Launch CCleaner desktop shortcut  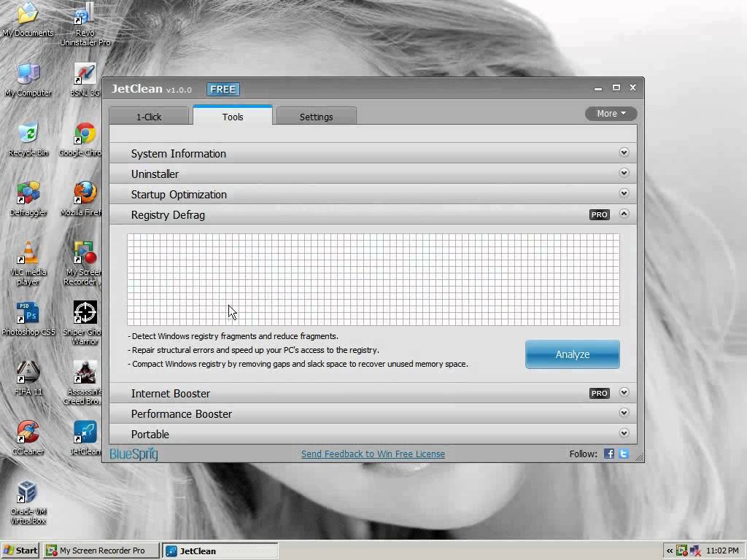(28, 438)
